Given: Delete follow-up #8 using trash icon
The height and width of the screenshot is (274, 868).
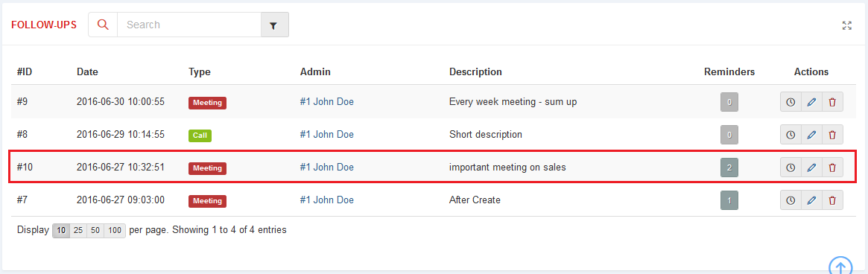Looking at the screenshot, I should [832, 135].
